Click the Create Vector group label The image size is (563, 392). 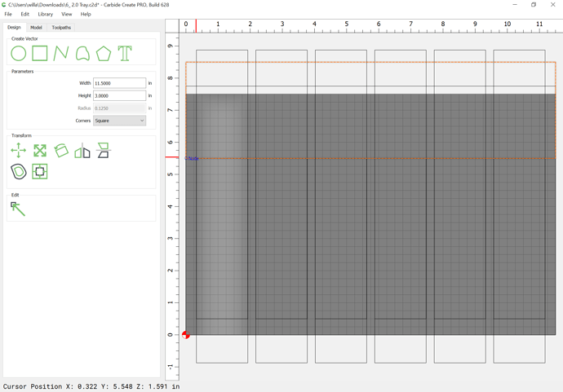(24, 39)
